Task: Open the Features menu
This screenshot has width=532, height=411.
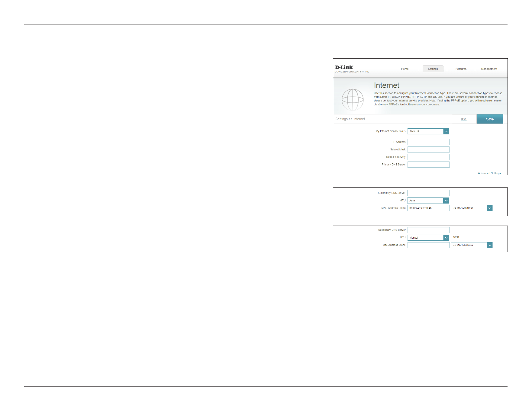Action: pyautogui.click(x=461, y=69)
